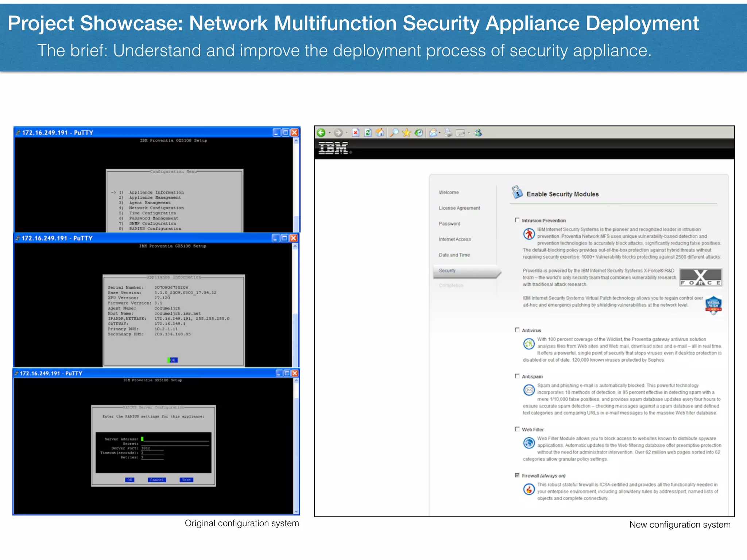747x560 pixels.
Task: Expand the Edit button dropdown arrow
Action: click(x=469, y=133)
